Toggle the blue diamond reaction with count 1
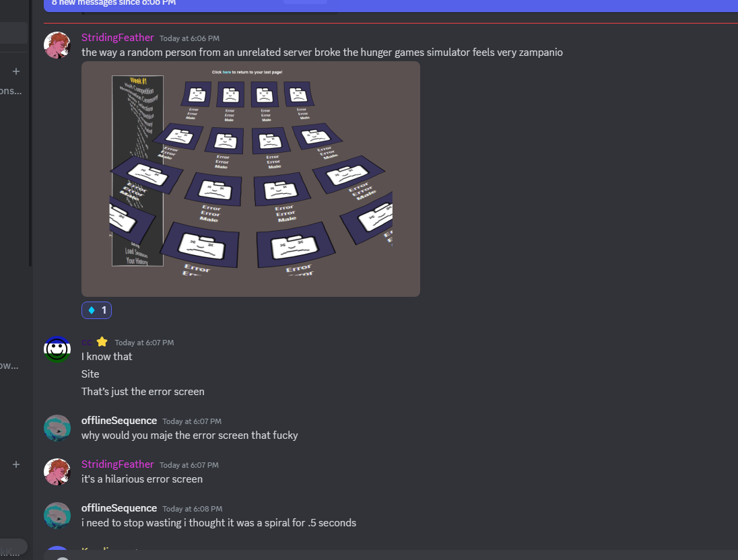 point(96,310)
